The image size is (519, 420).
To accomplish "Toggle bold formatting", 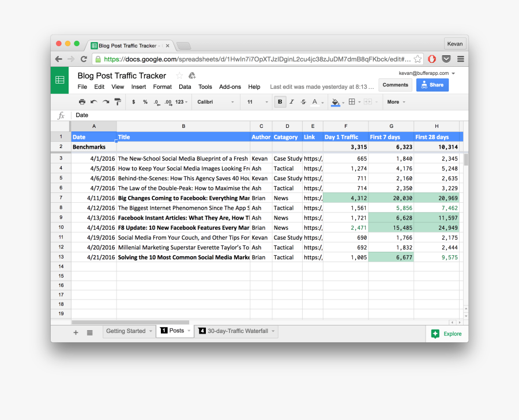I will 280,102.
